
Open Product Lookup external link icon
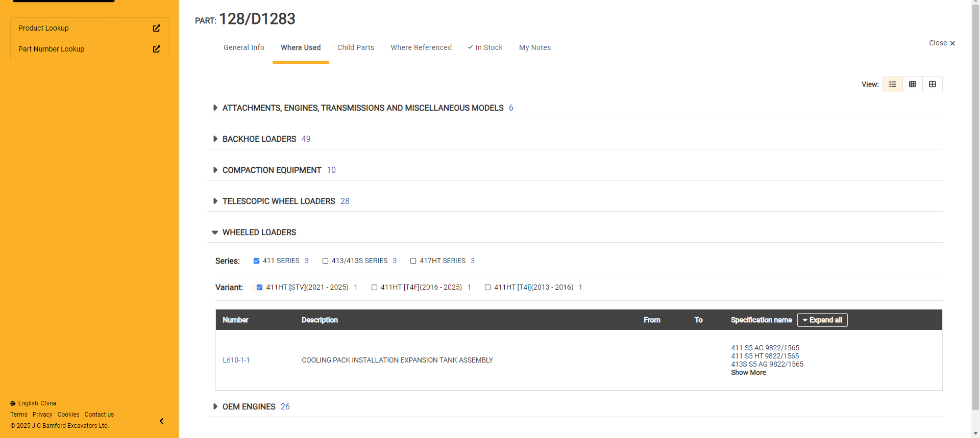[x=157, y=28]
